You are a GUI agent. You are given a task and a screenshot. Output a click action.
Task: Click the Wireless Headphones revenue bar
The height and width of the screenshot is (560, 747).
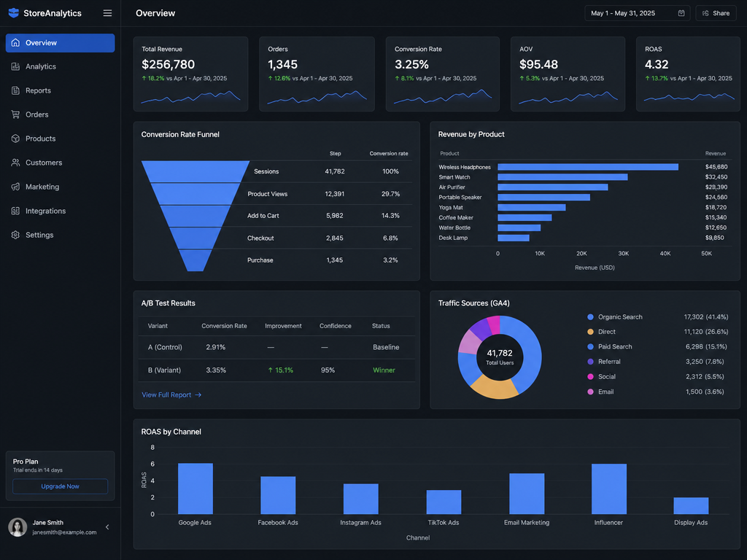click(x=588, y=167)
